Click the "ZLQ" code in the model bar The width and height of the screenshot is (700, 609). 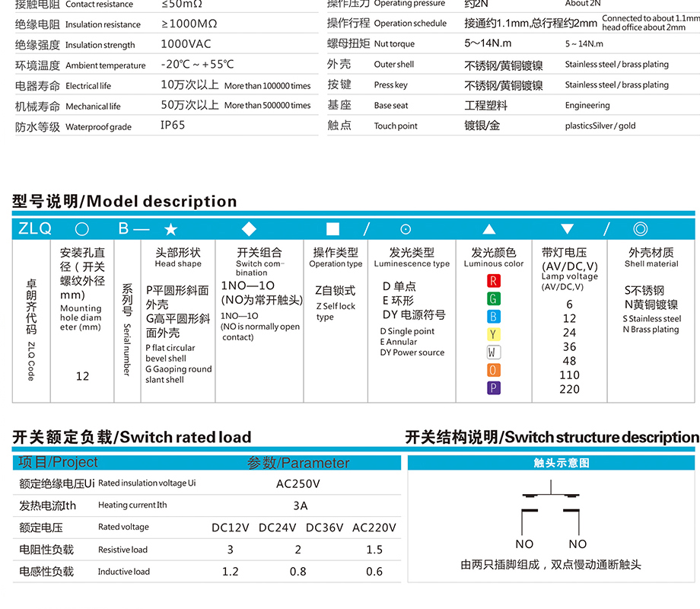click(35, 229)
